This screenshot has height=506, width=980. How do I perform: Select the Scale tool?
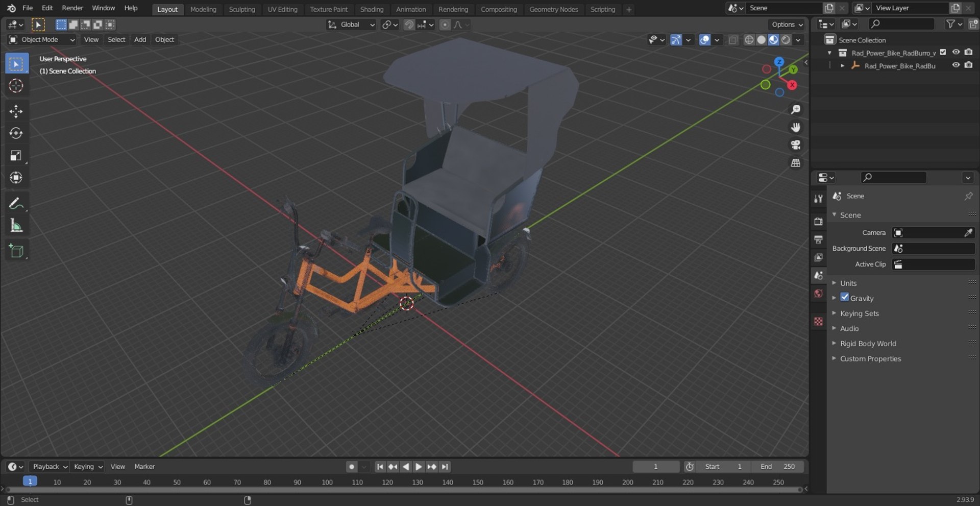click(x=16, y=156)
